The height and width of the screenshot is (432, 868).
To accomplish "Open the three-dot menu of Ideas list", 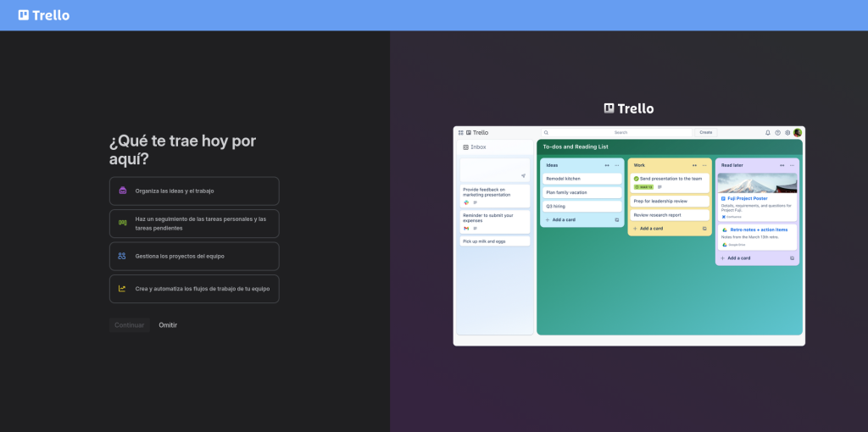I will point(616,165).
